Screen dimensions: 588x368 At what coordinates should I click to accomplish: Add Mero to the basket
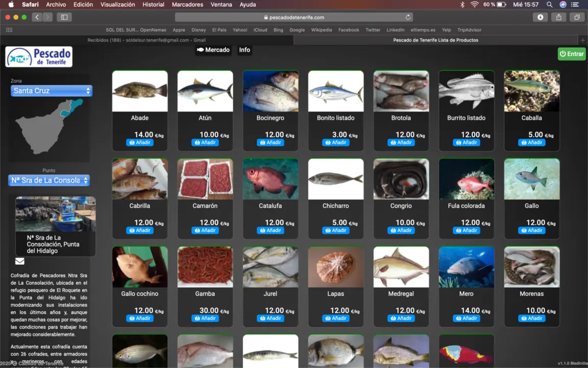coord(467,318)
